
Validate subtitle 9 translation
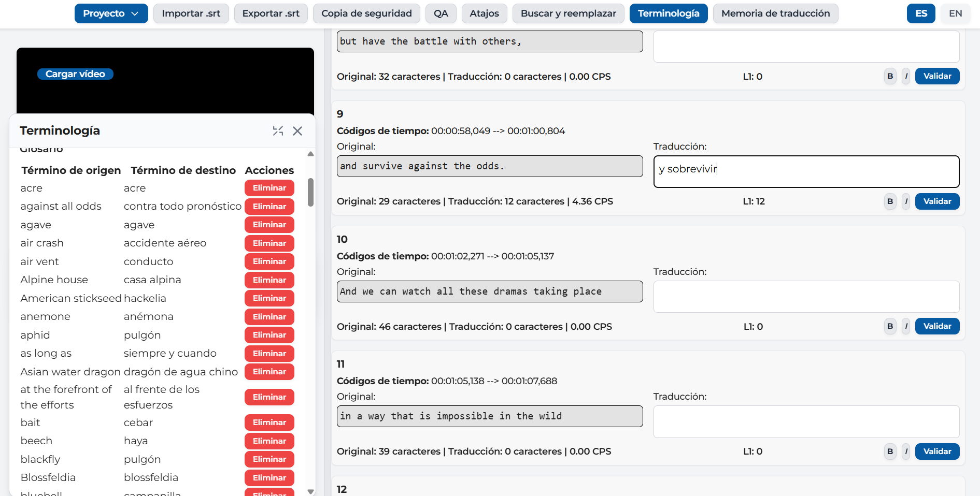point(937,201)
